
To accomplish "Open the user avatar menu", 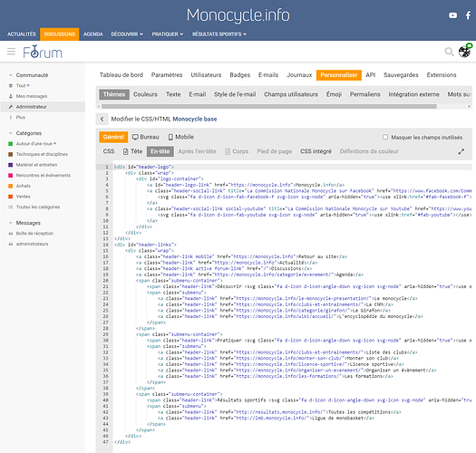I will pos(464,52).
